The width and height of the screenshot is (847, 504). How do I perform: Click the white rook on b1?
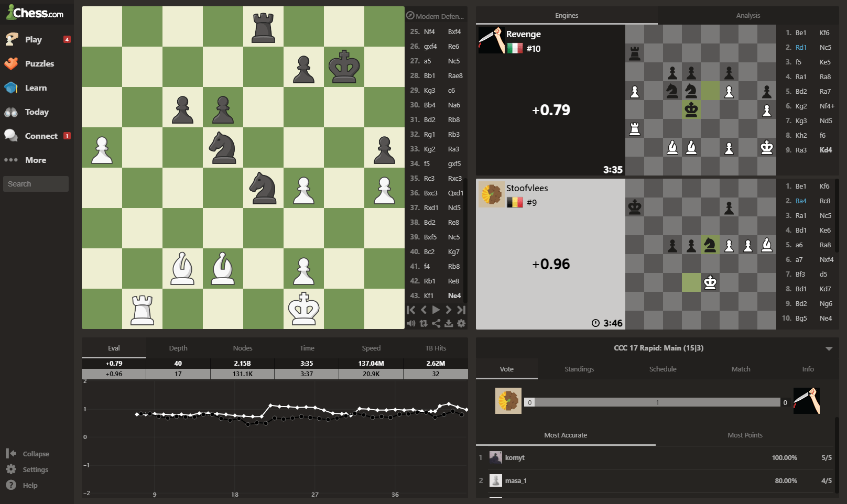[x=142, y=309]
